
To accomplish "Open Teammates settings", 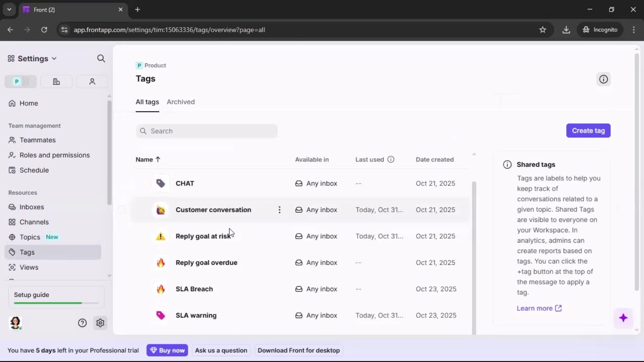I will pos(37,140).
